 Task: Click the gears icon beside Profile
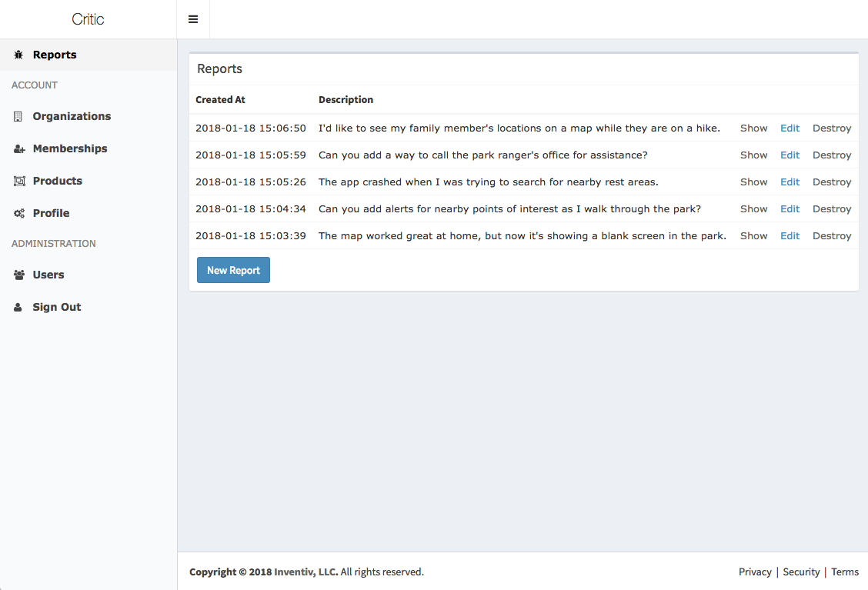click(x=19, y=213)
